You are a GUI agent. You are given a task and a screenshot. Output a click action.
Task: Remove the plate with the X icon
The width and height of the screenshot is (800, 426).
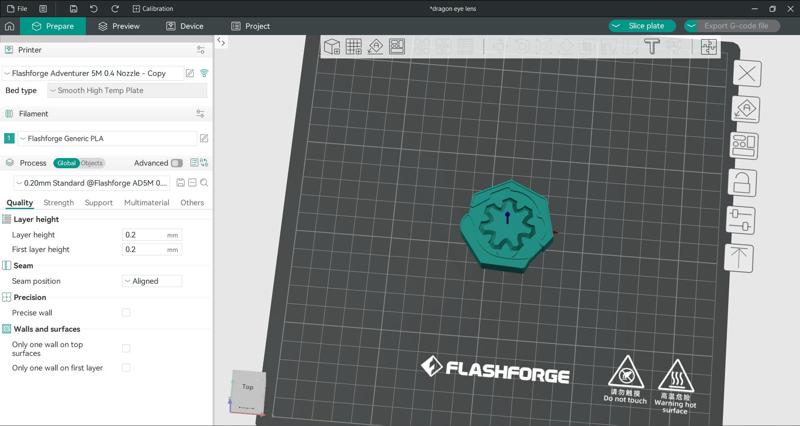(747, 73)
